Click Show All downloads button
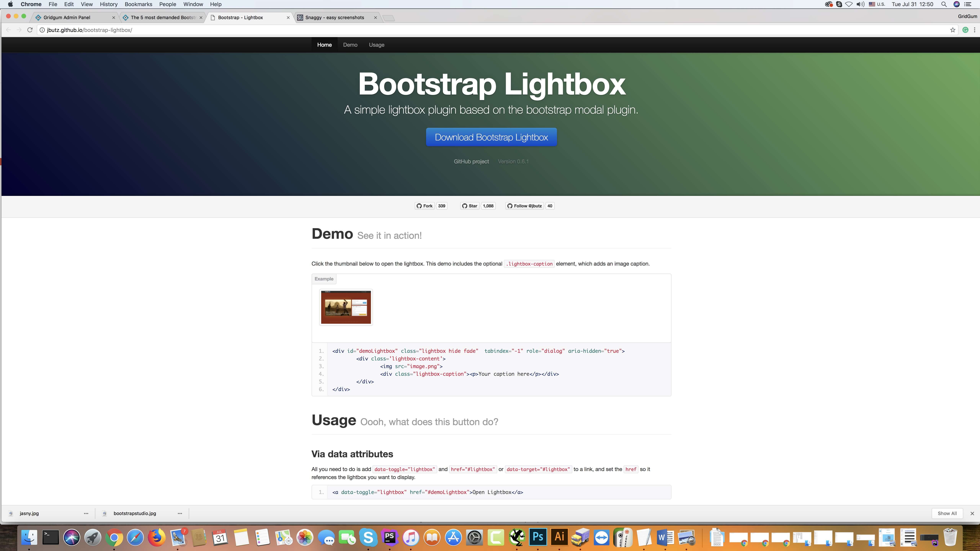Image resolution: width=980 pixels, height=551 pixels. [947, 513]
